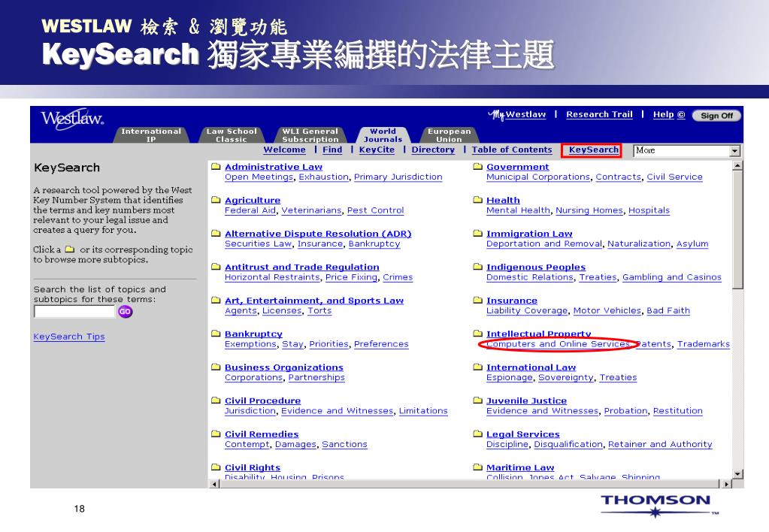Open folder icon beside Alternative Dispute Resolution

(x=216, y=234)
